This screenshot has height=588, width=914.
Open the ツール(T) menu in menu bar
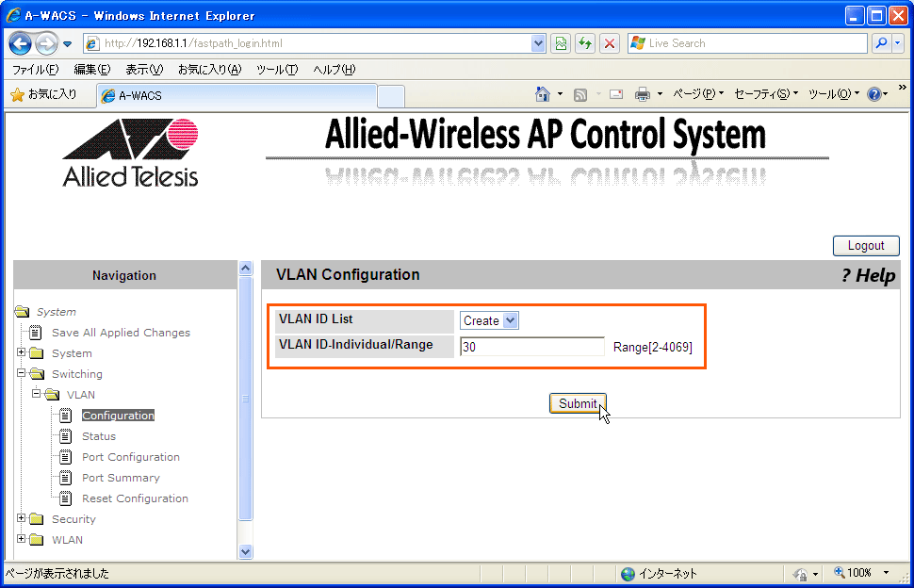pyautogui.click(x=277, y=70)
